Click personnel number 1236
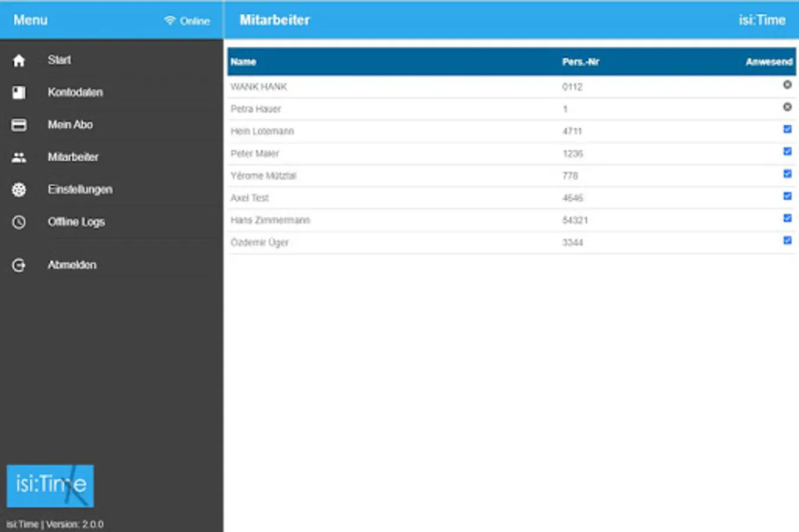Screen dimensions: 799x532 [x=572, y=154]
